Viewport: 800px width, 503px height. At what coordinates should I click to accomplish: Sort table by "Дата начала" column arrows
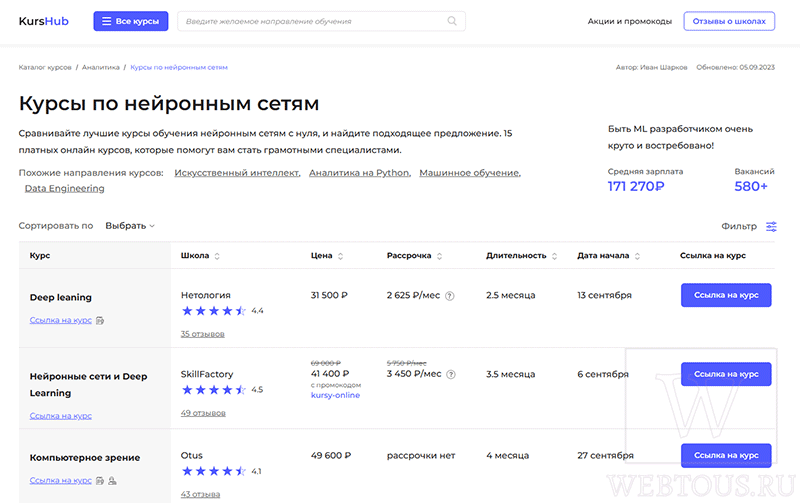[x=637, y=256]
